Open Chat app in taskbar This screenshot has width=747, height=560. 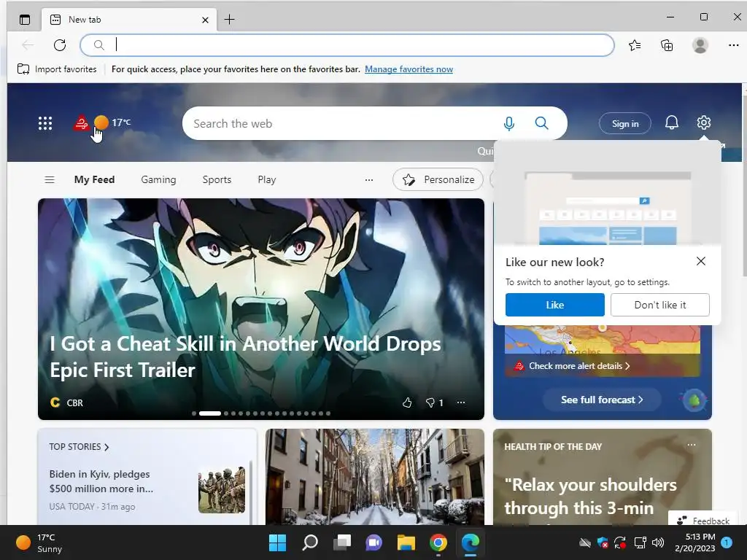pos(374,542)
